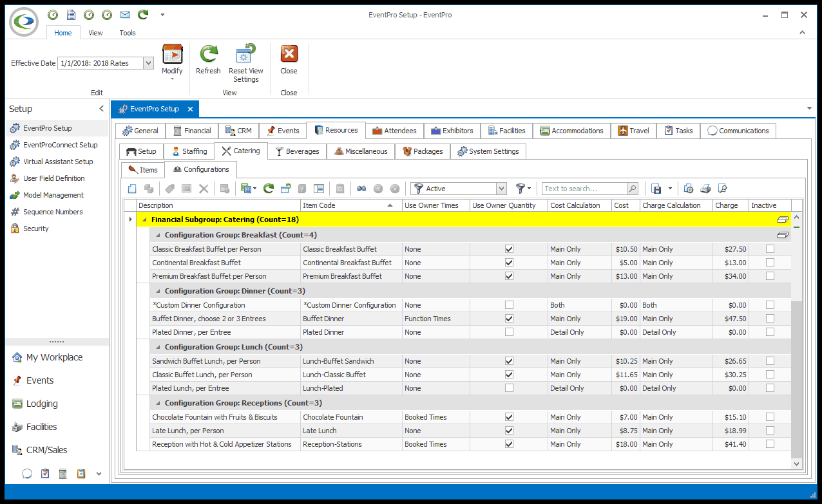This screenshot has height=504, width=822.
Task: Collapse the Setup side panel chevron
Action: coord(101,109)
